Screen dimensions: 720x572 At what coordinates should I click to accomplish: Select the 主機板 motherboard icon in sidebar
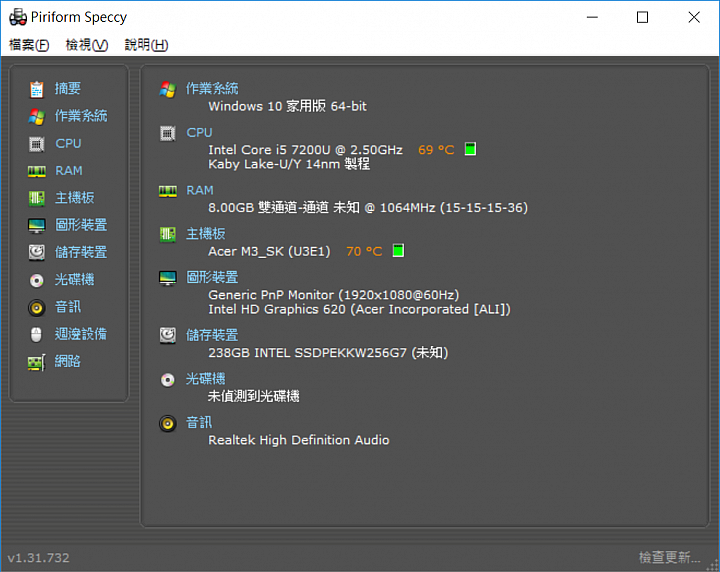click(37, 198)
